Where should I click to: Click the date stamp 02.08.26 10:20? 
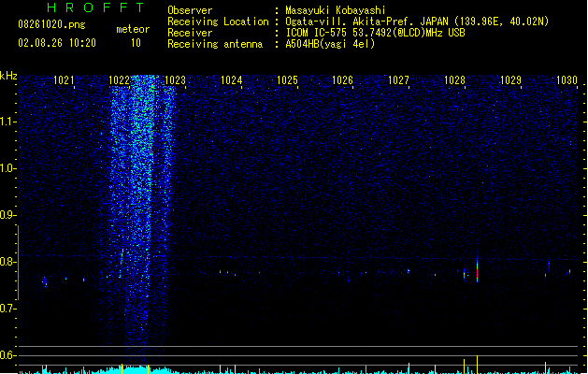tap(57, 43)
